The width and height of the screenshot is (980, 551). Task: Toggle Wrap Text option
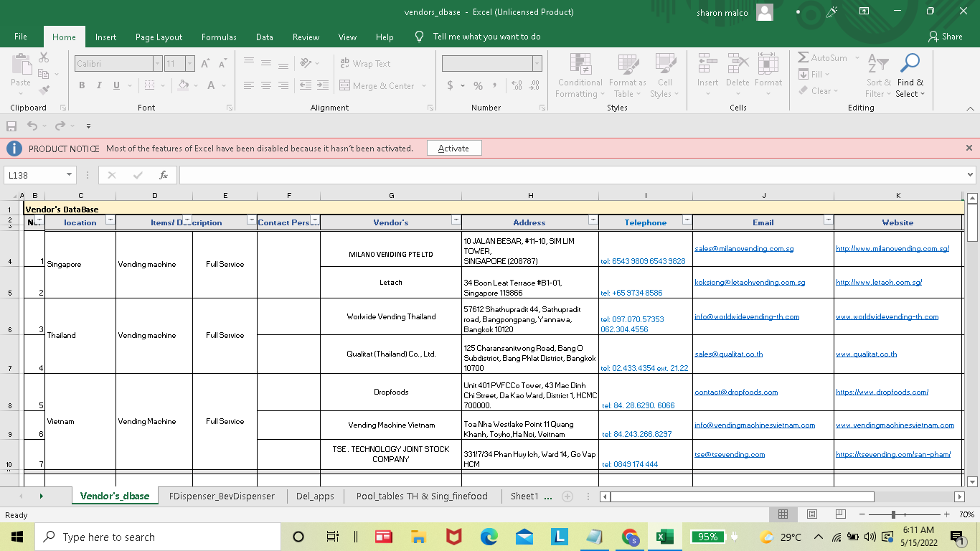pos(365,64)
